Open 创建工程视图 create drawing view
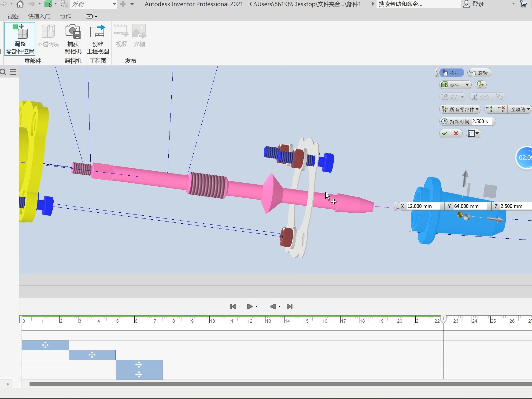532x399 pixels. 98,38
